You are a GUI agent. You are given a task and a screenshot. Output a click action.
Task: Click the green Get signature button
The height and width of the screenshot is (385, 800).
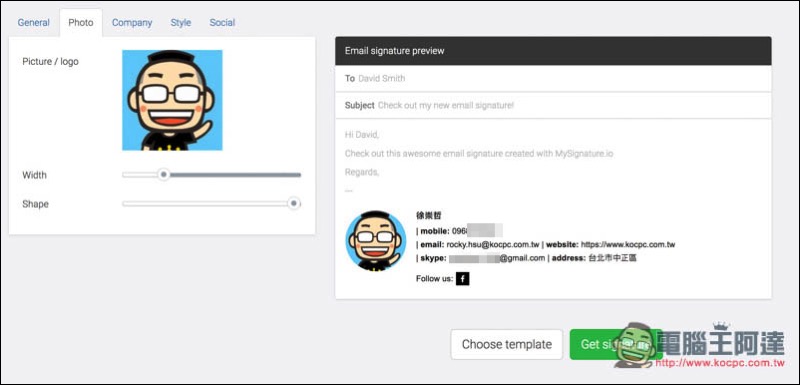point(616,344)
